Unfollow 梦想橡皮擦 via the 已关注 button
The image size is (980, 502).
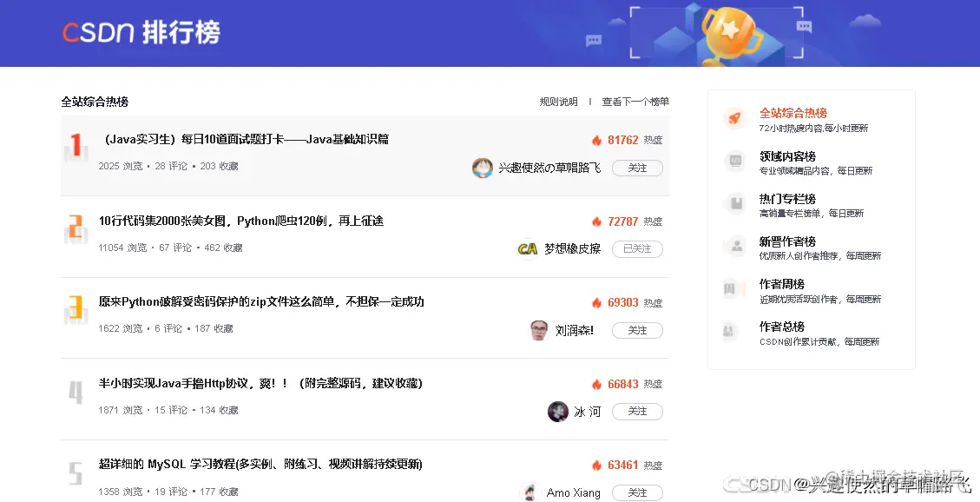[x=637, y=248]
